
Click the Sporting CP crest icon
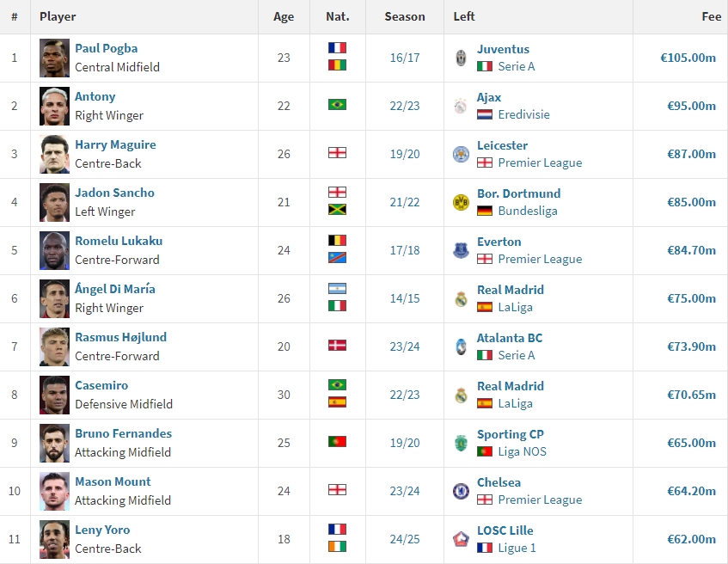pyautogui.click(x=461, y=443)
